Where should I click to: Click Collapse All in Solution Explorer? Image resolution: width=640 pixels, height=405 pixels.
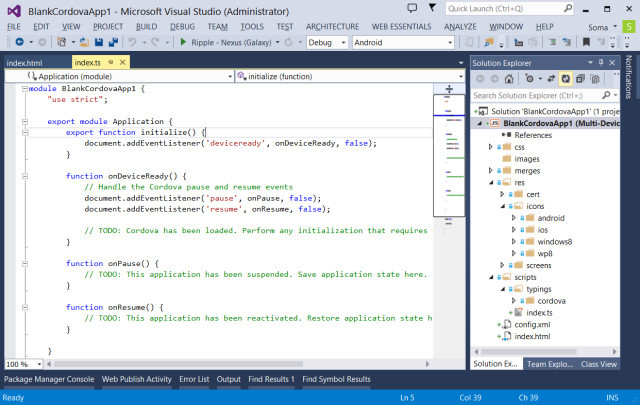(x=580, y=79)
